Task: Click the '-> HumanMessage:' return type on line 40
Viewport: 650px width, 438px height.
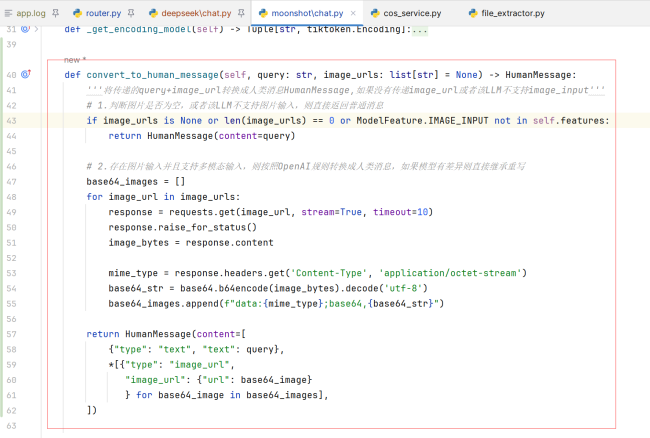Action: click(x=533, y=75)
